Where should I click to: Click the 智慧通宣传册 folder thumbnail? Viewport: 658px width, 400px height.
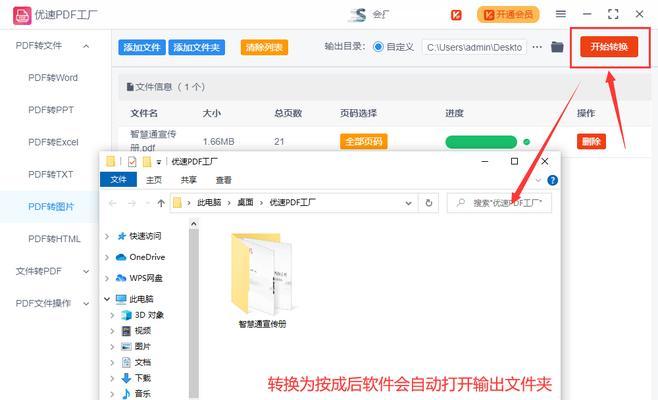point(262,275)
